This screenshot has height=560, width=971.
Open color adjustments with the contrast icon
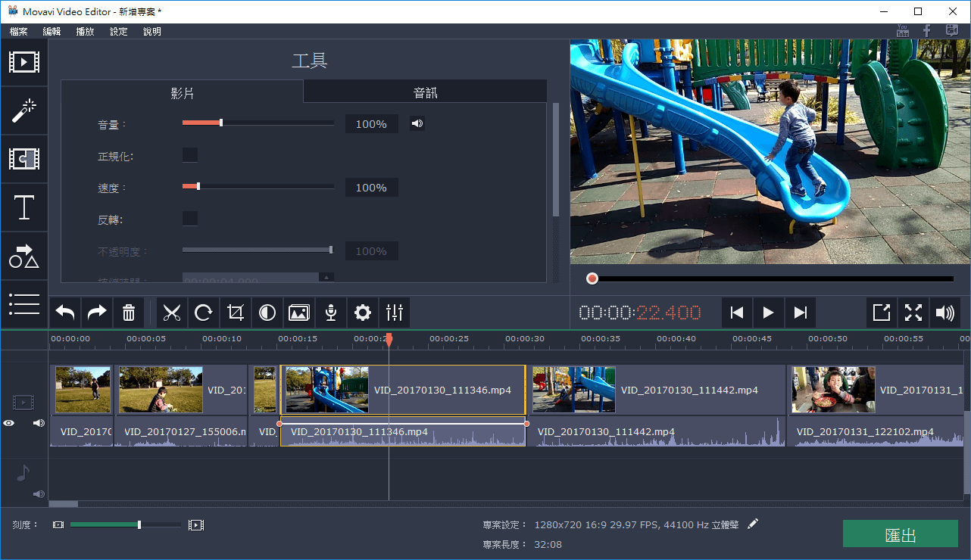click(x=267, y=313)
